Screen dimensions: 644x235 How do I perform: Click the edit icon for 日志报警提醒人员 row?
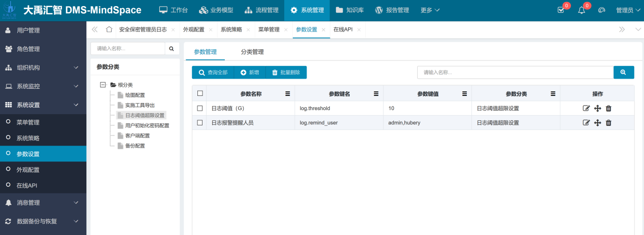coord(586,122)
